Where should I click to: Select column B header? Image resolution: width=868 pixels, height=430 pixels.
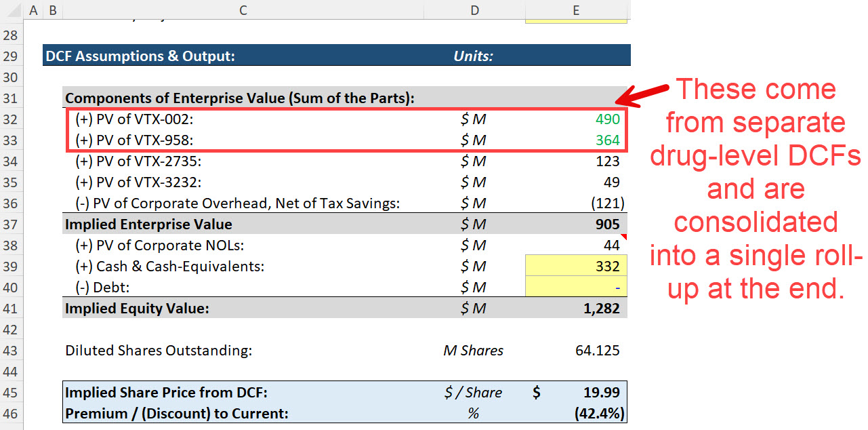tap(52, 9)
